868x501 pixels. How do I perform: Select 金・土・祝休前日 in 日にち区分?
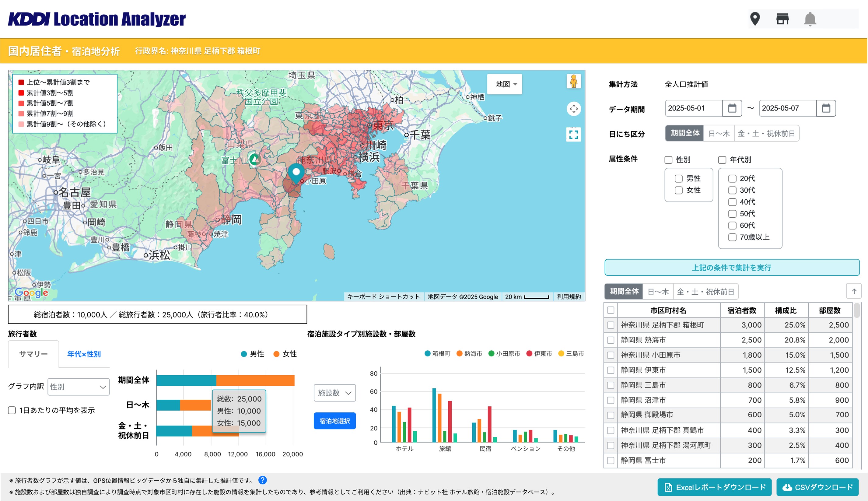tap(767, 134)
